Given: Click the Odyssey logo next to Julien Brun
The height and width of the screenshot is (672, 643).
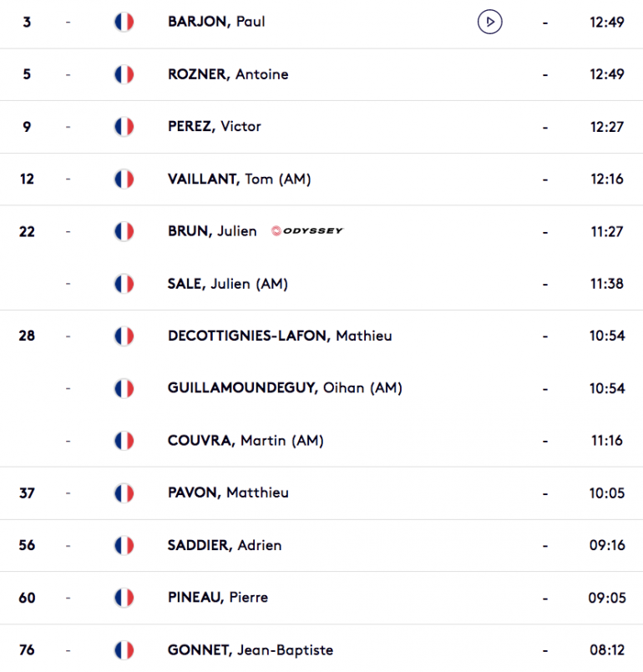Looking at the screenshot, I should point(307,231).
